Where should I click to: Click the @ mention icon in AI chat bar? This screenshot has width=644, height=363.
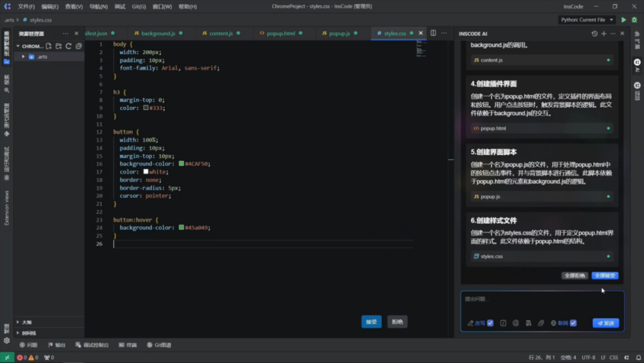[515, 322]
